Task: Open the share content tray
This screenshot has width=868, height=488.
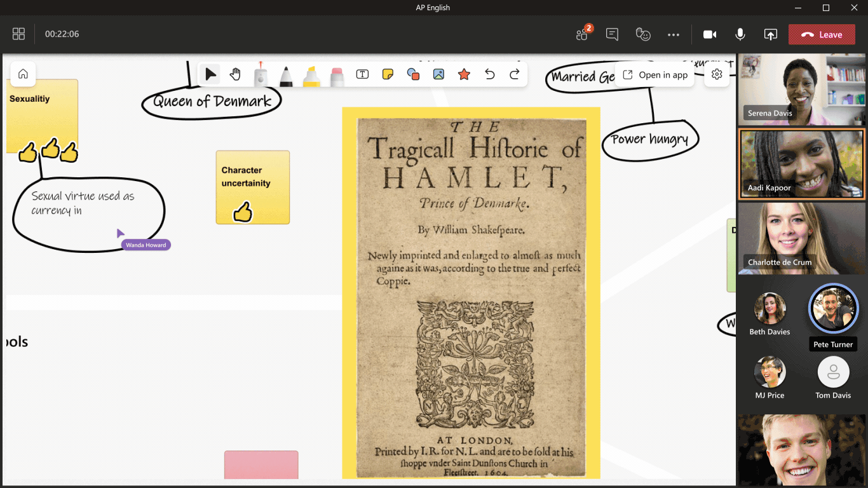Action: pyautogui.click(x=770, y=34)
